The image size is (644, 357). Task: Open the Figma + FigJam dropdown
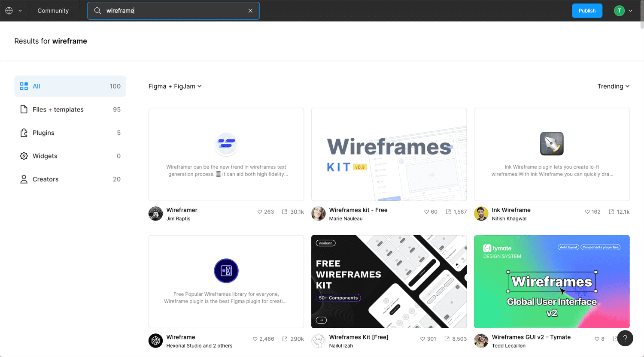pyautogui.click(x=175, y=86)
